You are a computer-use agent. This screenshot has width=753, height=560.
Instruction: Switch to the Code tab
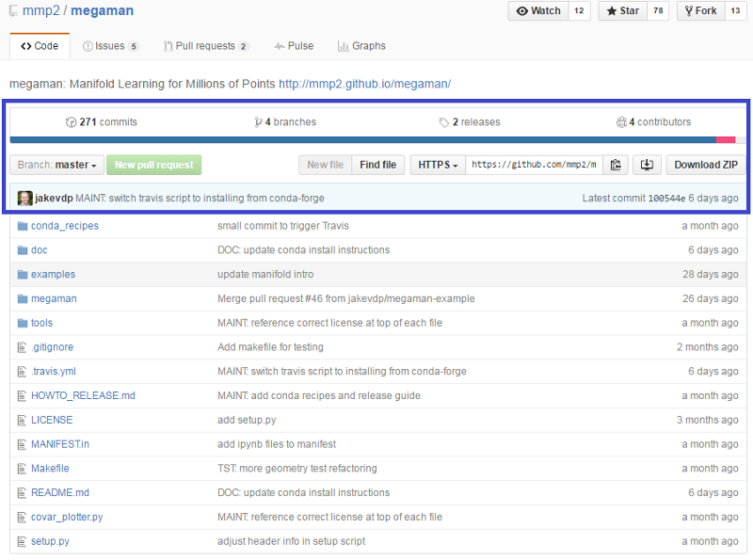click(40, 46)
